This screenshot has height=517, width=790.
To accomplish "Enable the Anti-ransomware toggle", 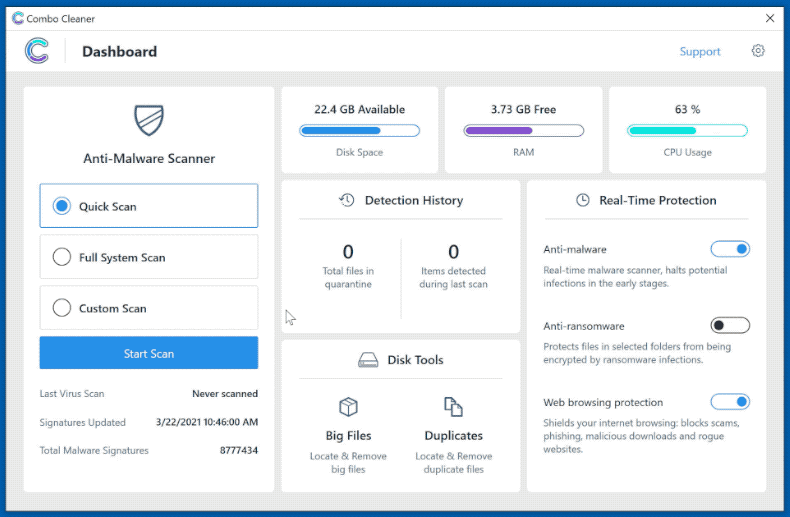I will tap(730, 325).
